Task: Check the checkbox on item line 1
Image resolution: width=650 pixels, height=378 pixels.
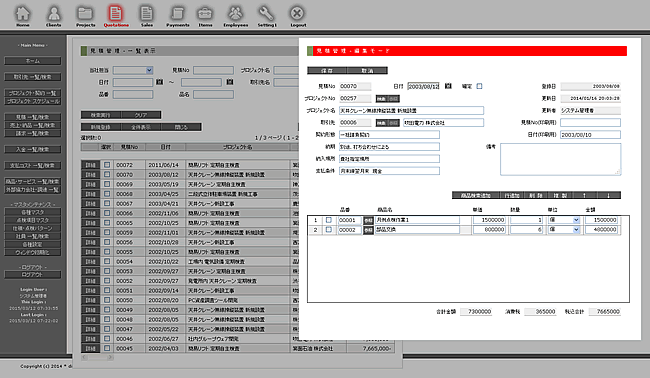Action: pos(329,220)
